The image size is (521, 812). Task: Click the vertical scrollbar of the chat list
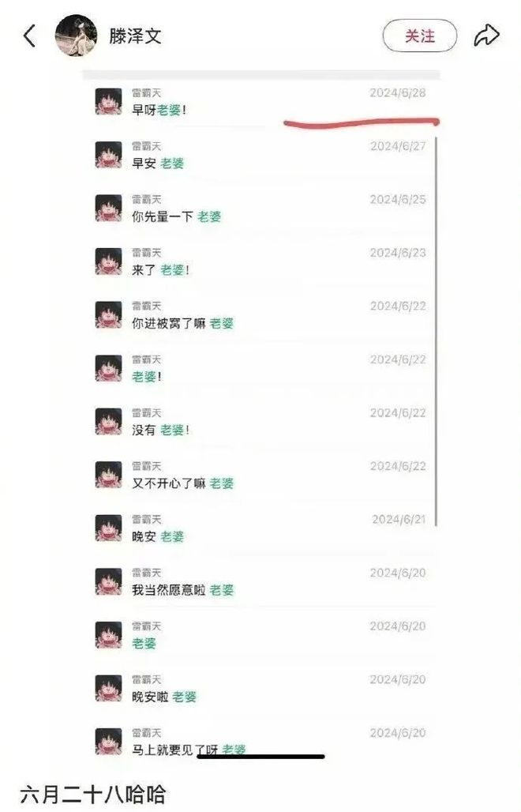(437, 332)
